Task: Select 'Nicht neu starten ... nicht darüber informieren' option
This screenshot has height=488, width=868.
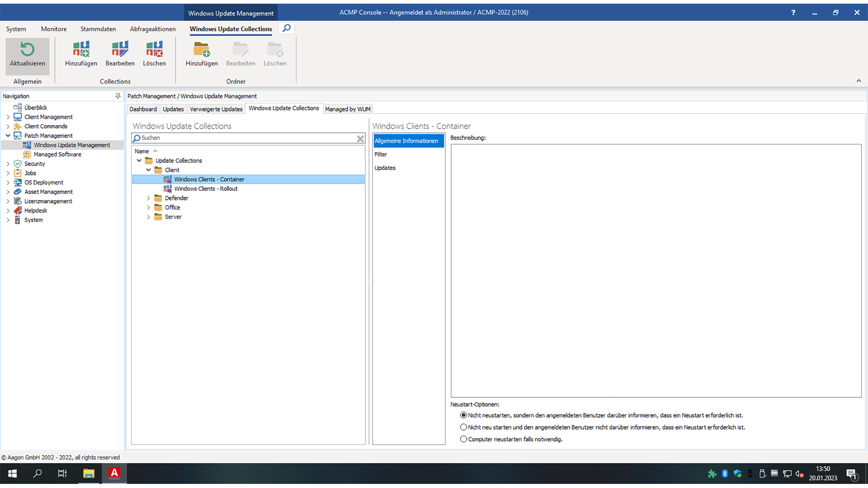Action: tap(463, 427)
